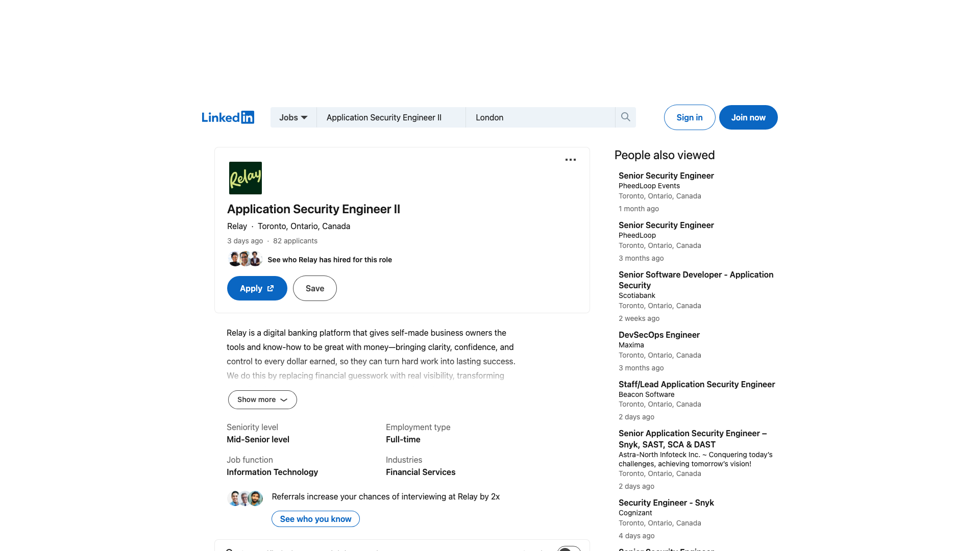Open DevSecOps Engineer job at Maxima
The height and width of the screenshot is (551, 980).
click(659, 335)
